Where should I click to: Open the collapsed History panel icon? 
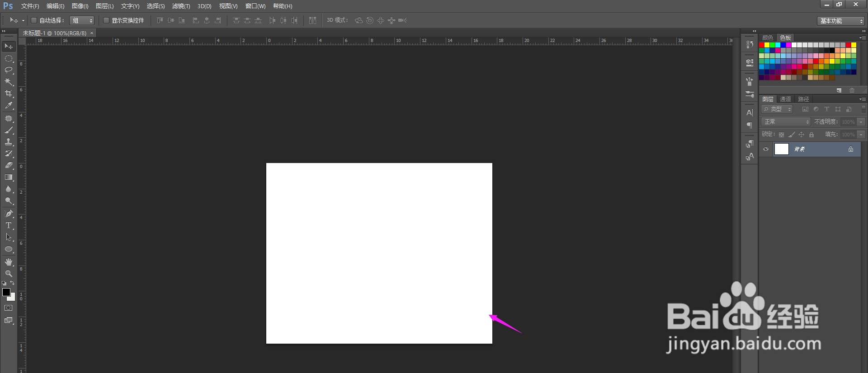click(750, 44)
